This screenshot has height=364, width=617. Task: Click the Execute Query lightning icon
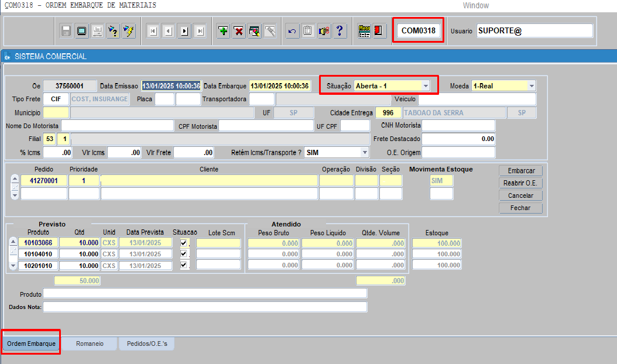tap(129, 30)
